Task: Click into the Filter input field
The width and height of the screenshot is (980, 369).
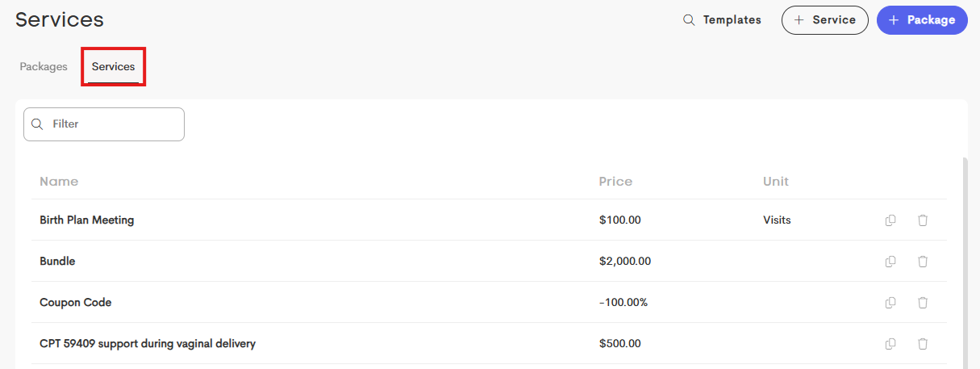Action: tap(104, 124)
